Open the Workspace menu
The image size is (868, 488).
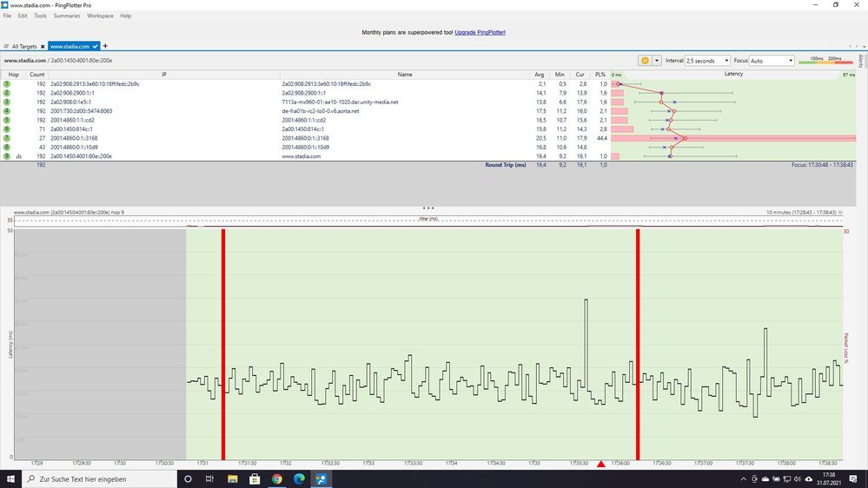pos(100,16)
